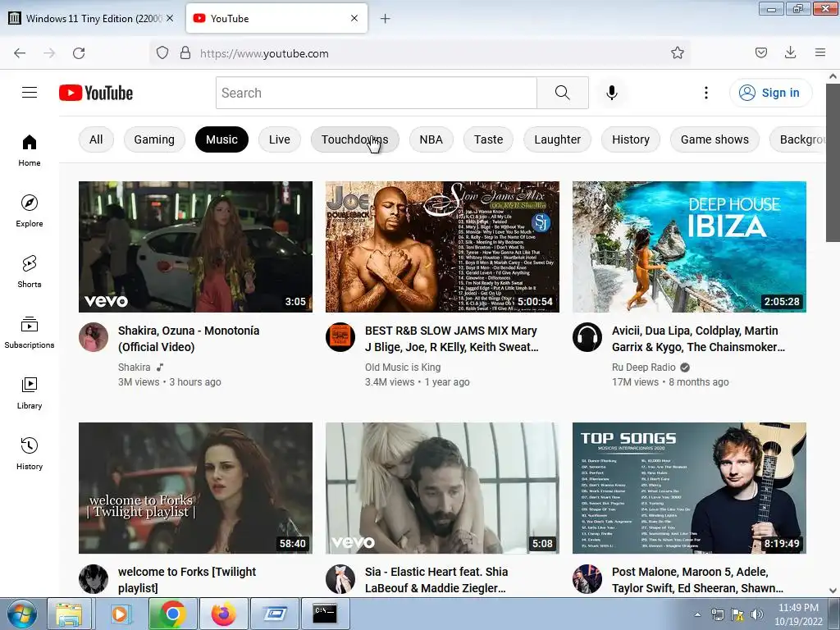The width and height of the screenshot is (840, 630).
Task: Click the Shakira channel name
Action: [134, 367]
